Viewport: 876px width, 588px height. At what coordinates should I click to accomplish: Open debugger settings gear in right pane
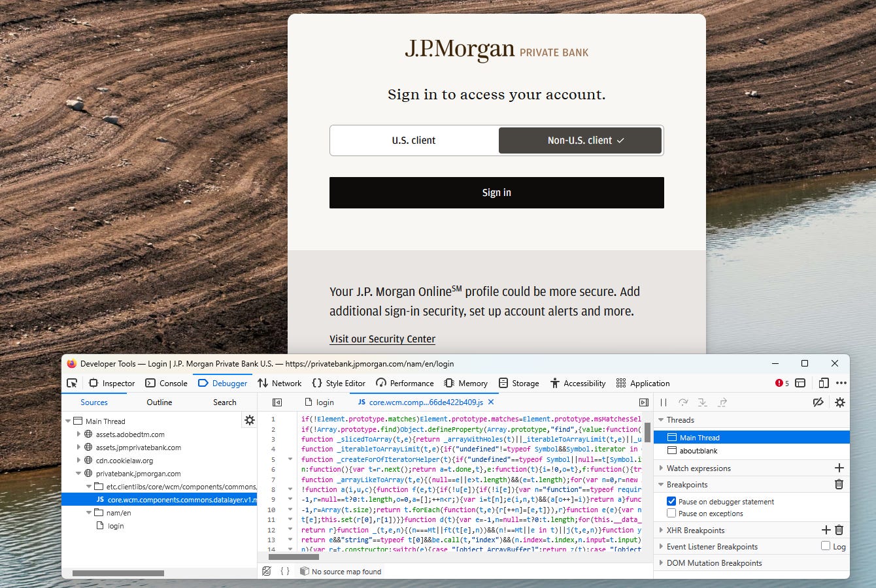[x=840, y=402]
